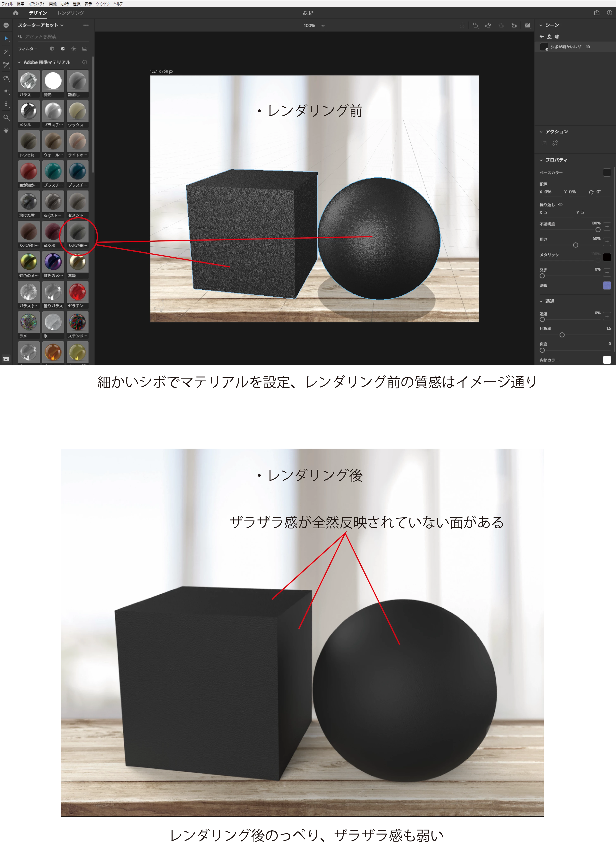Collapse the Adobe 標準マテリアル section
616x849 pixels.
(19, 62)
